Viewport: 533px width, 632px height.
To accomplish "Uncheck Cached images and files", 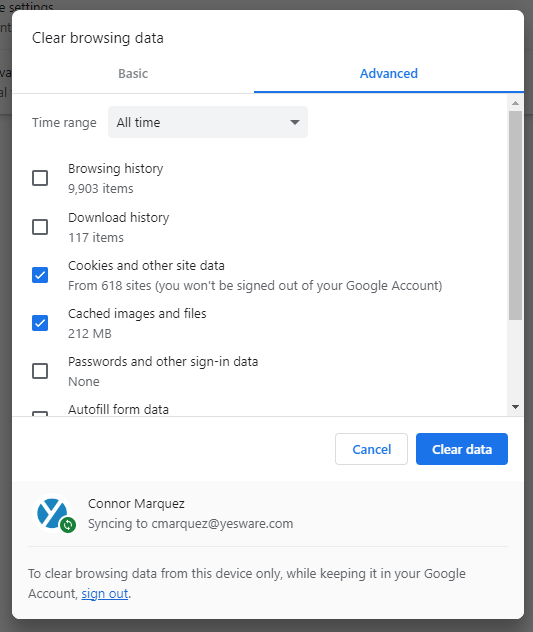I will [x=40, y=323].
